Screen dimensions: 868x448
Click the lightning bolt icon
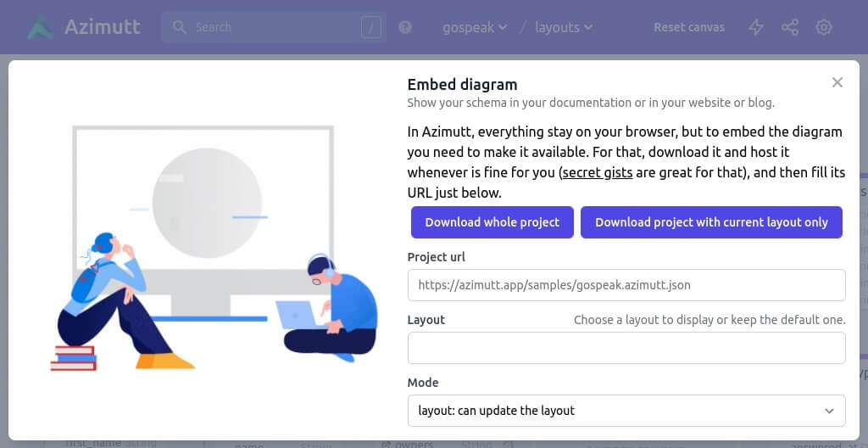(x=756, y=27)
